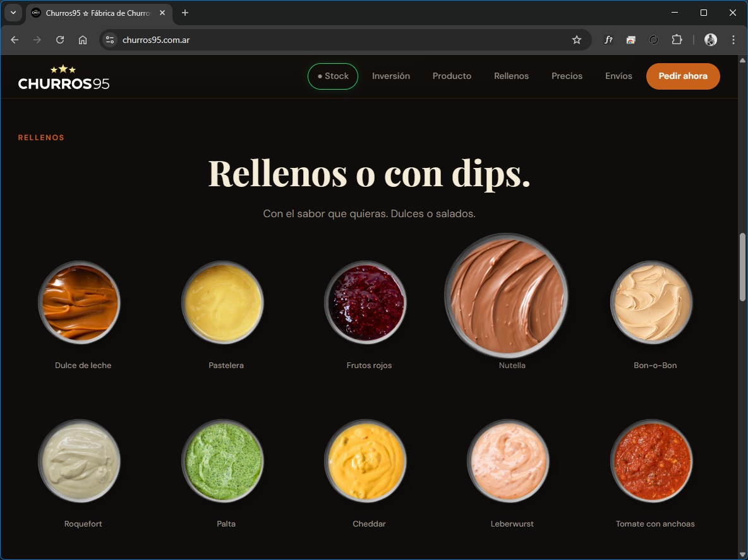Open a new browser tab
The height and width of the screenshot is (560, 748).
[x=185, y=13]
